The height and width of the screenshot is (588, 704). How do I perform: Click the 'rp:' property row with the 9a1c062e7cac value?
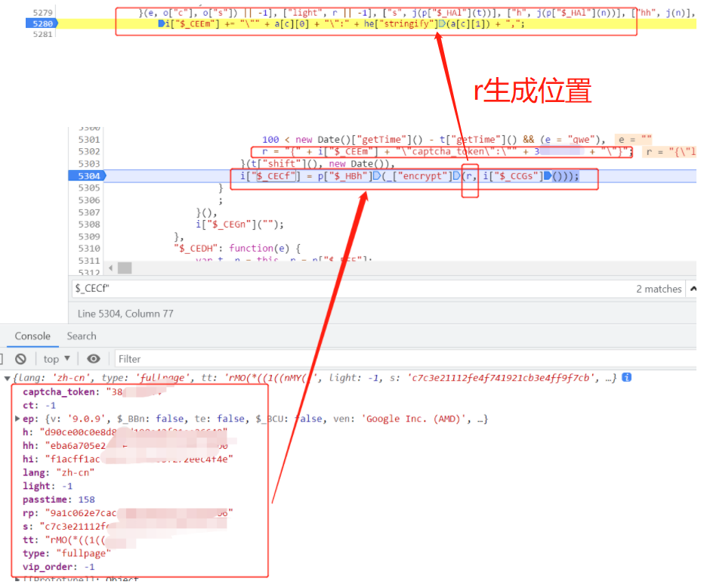tap(128, 513)
